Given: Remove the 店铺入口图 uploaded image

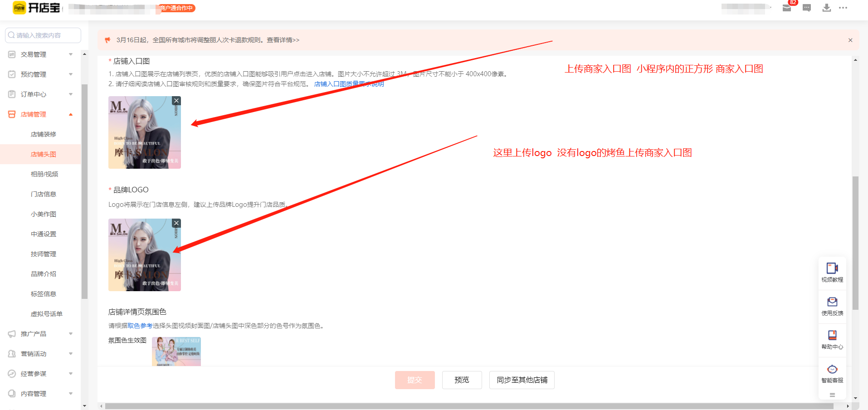Looking at the screenshot, I should click(176, 101).
